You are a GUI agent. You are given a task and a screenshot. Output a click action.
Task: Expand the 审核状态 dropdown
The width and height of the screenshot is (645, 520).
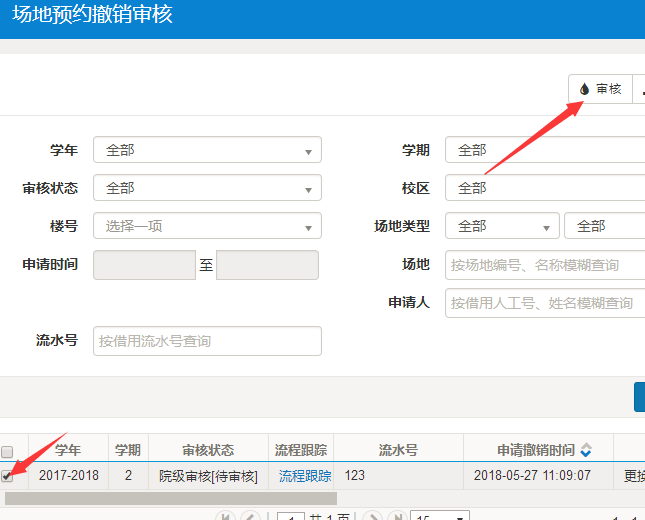pyautogui.click(x=207, y=188)
